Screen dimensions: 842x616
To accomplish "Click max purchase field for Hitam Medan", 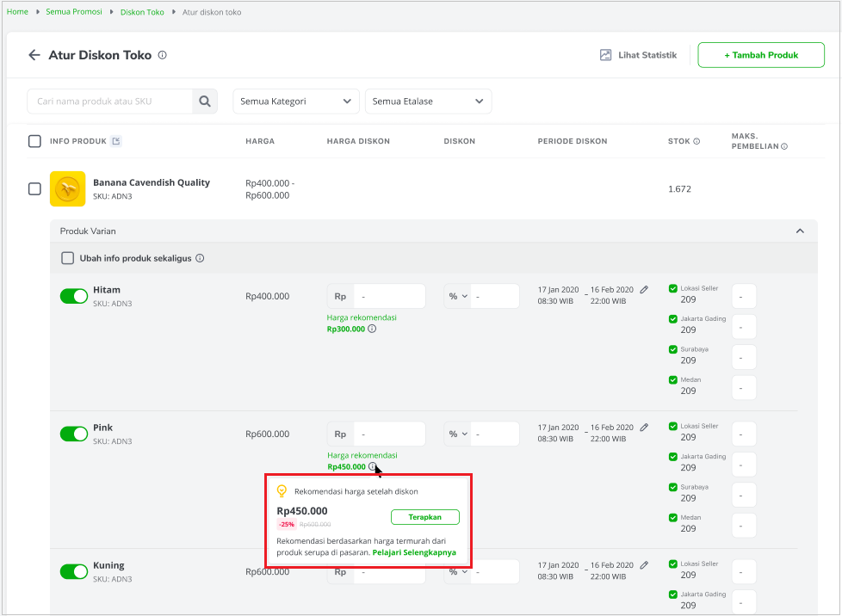I will [744, 387].
